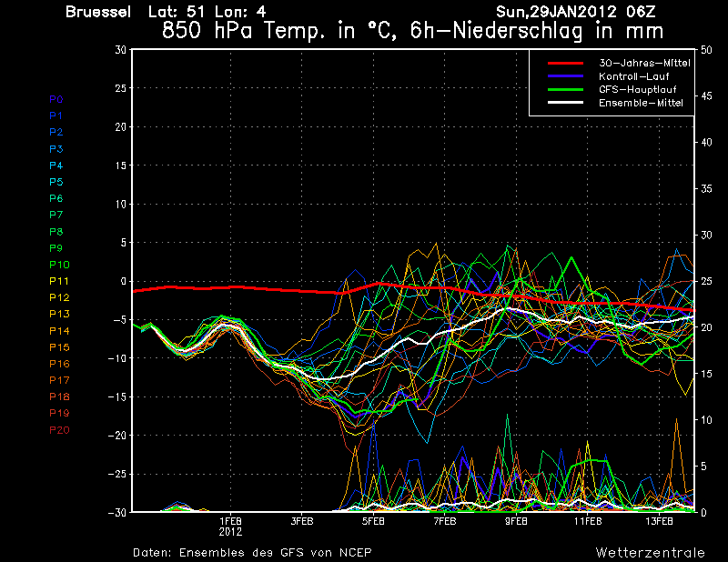Screen dimensions: 728x562
Task: Click the 13FEB date axis marker
Action: point(659,521)
